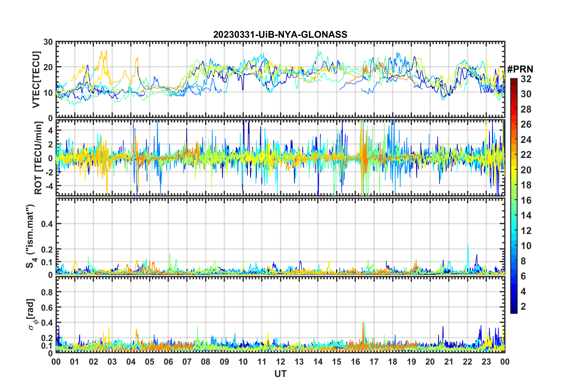This screenshot has height=392, width=561.
Task: Click the 0.4 tick on S4 axis
Action: (x=47, y=224)
